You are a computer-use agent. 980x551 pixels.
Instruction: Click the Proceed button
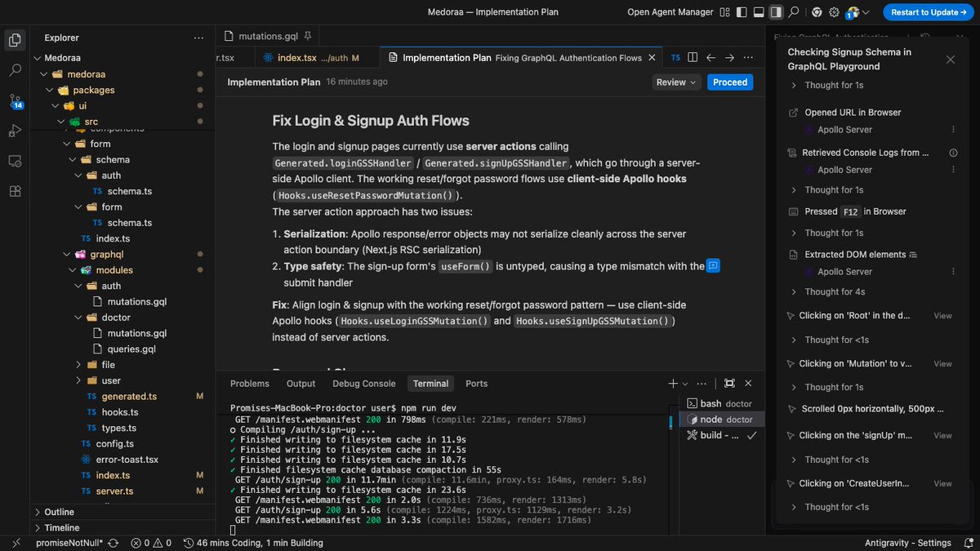tap(730, 82)
